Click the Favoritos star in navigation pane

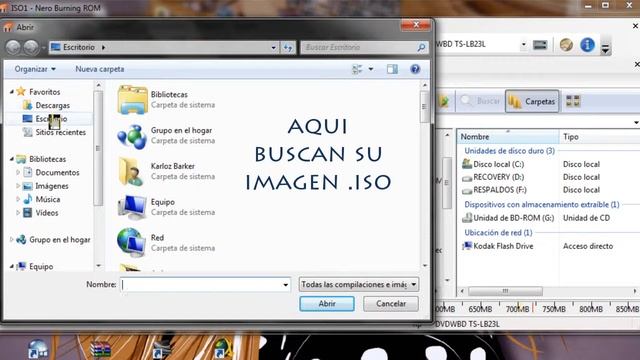pos(21,91)
